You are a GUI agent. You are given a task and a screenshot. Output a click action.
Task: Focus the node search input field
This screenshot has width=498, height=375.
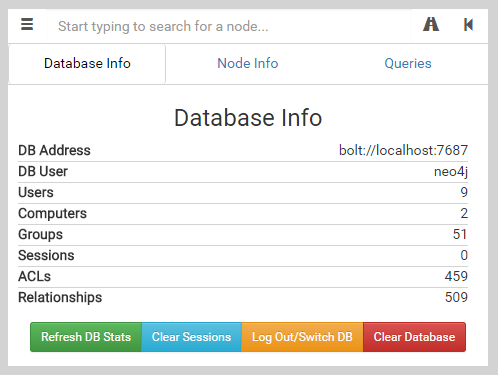click(x=229, y=26)
